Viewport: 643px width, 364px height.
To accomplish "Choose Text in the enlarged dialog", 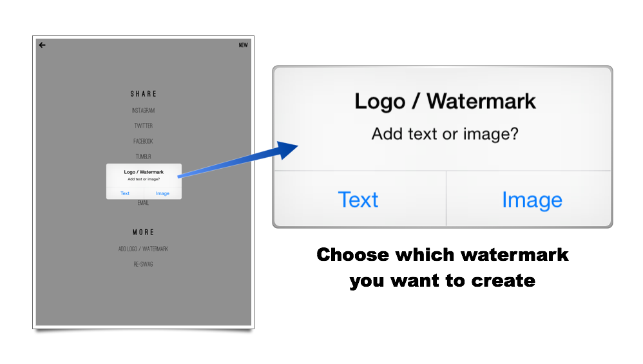I will coord(358,200).
